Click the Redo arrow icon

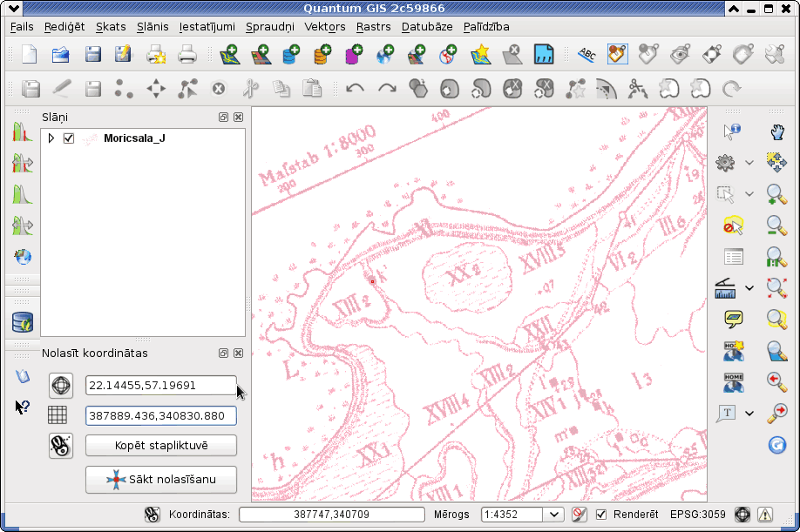click(x=387, y=89)
